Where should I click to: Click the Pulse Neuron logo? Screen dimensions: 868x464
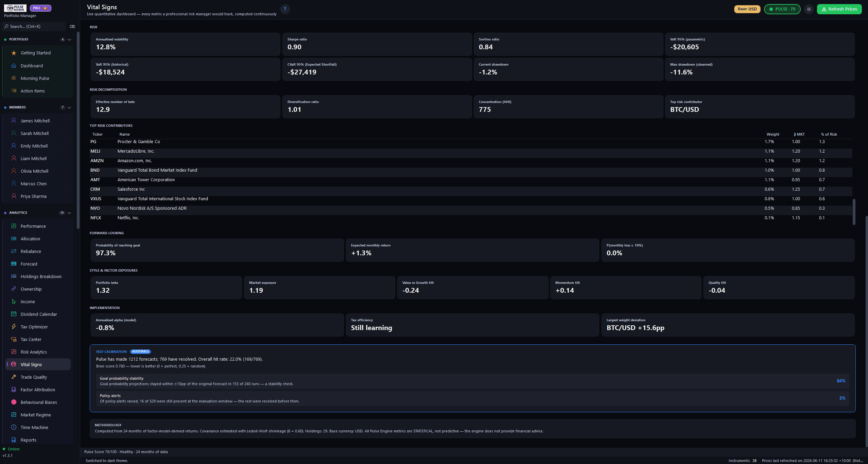(x=15, y=8)
